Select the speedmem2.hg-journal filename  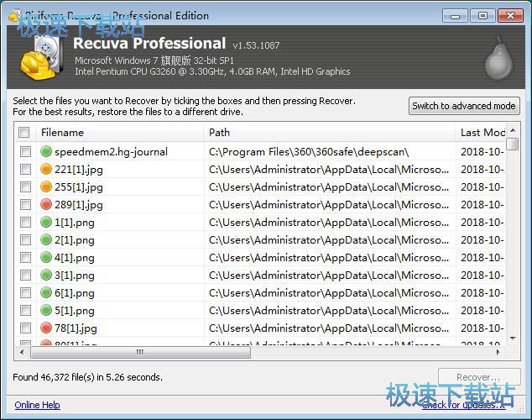[x=111, y=152]
